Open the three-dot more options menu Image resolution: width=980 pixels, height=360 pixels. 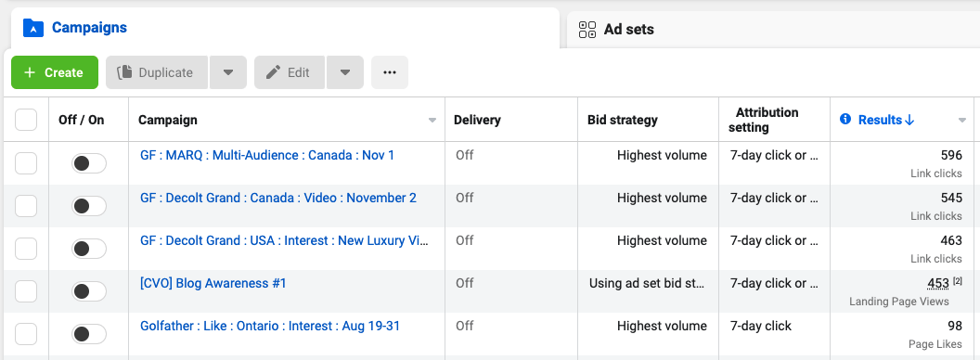(390, 72)
